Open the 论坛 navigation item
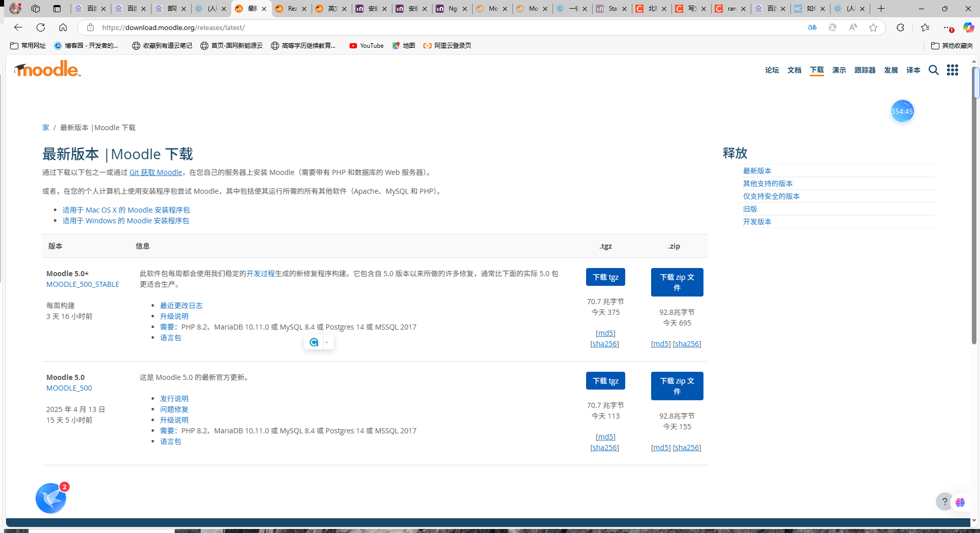This screenshot has width=980, height=533. point(772,70)
